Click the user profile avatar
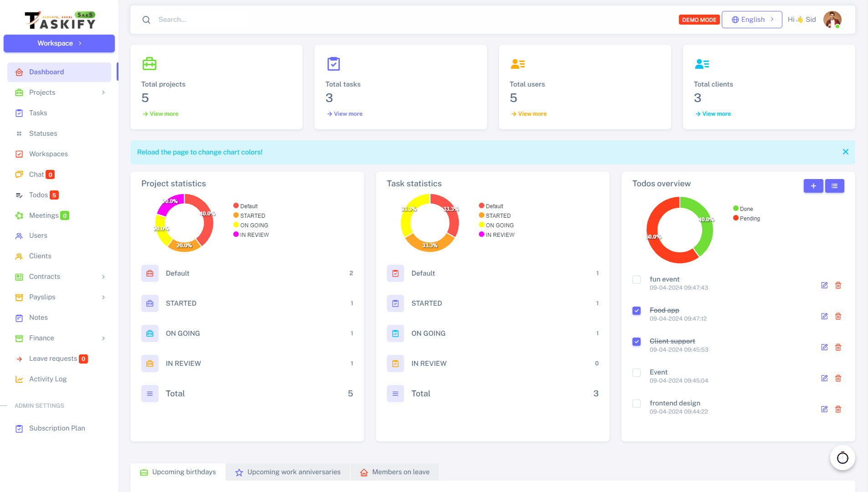 (832, 20)
